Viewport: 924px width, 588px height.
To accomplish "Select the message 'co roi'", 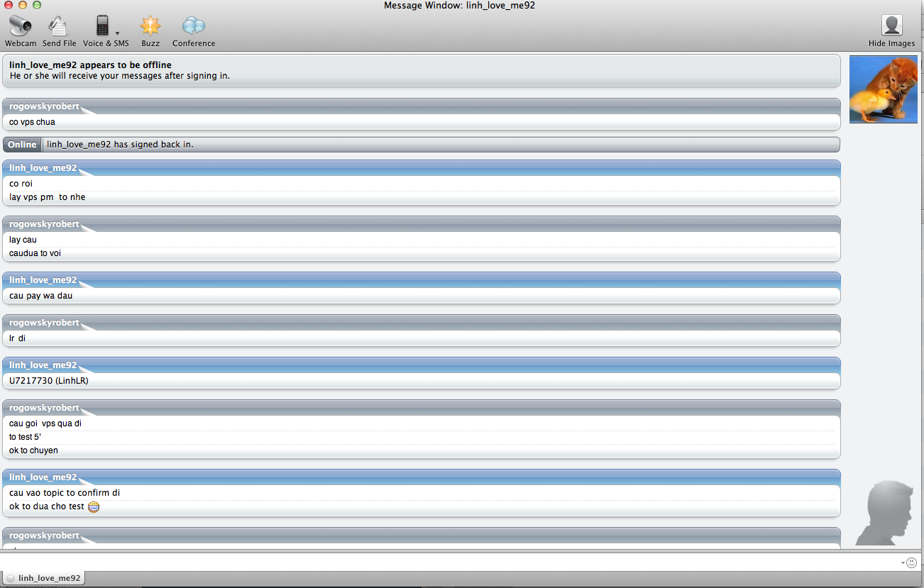I will pyautogui.click(x=21, y=184).
